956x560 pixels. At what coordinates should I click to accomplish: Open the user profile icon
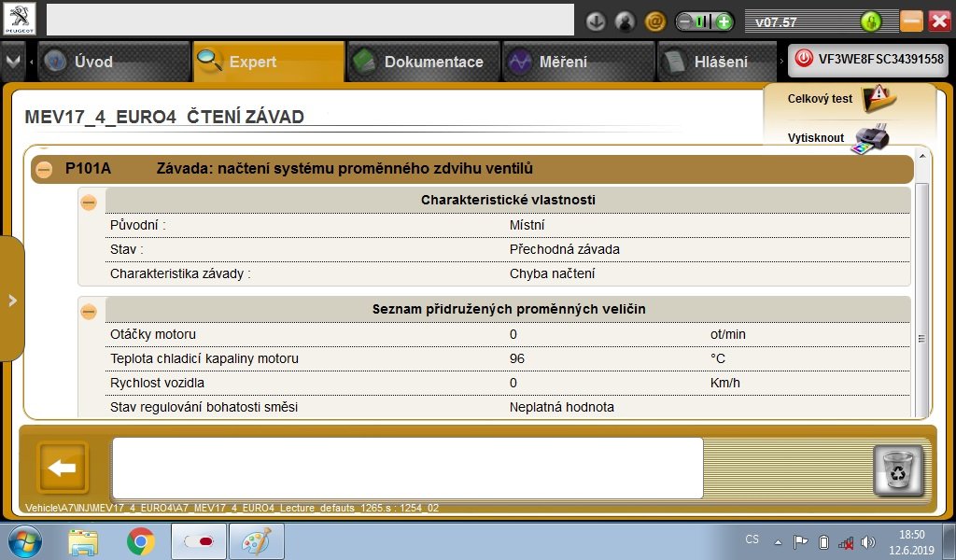[625, 22]
